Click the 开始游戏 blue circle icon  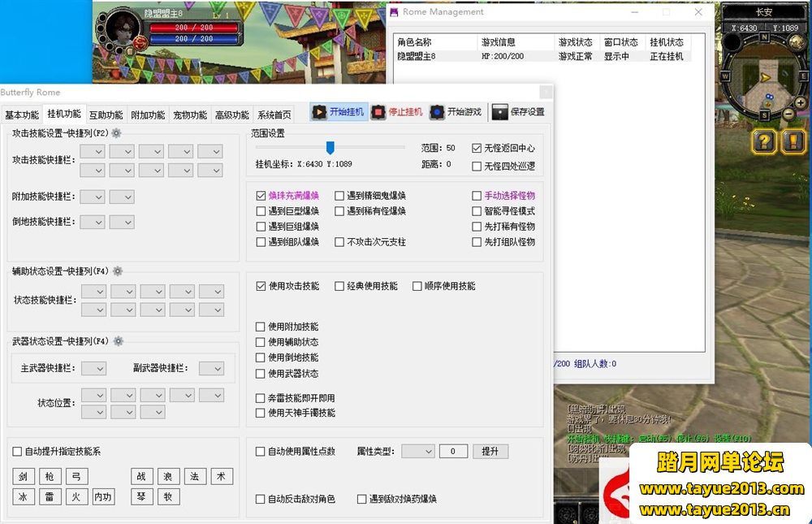point(437,112)
